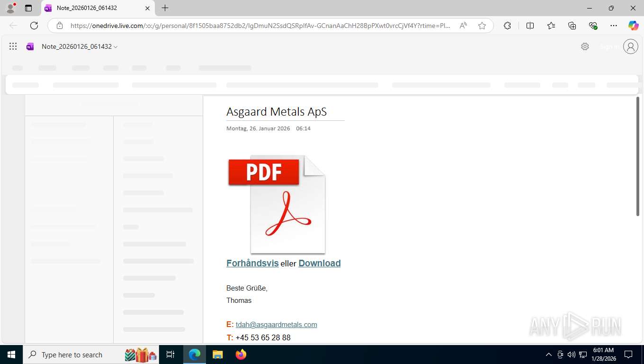Click the phone number +45 53 65 28 88
Screen dimensions: 644x364
pyautogui.click(x=263, y=337)
